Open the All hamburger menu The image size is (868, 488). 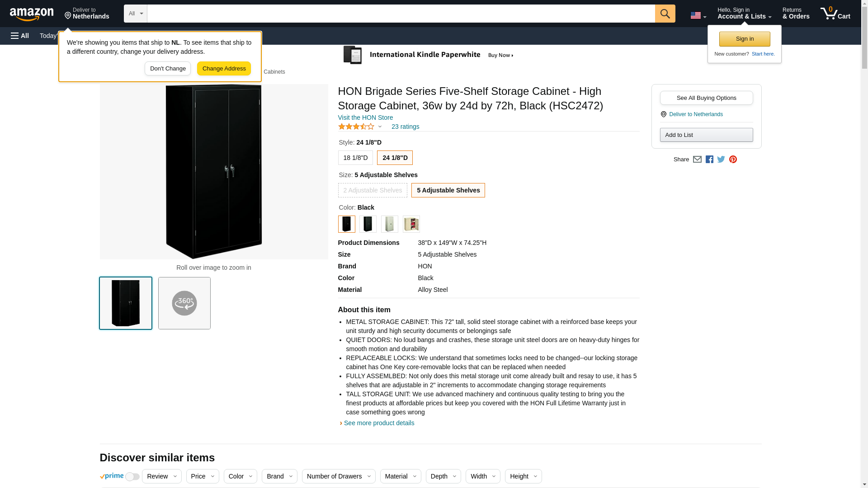coord(20,36)
